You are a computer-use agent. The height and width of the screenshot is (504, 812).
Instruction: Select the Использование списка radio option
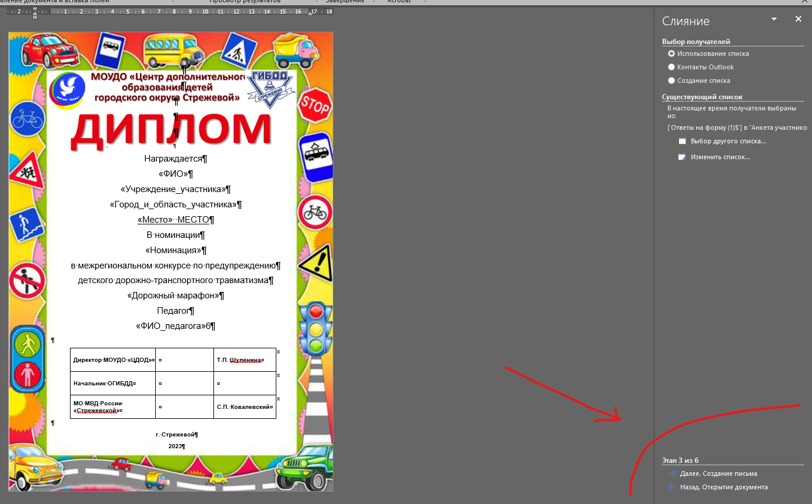pos(671,53)
